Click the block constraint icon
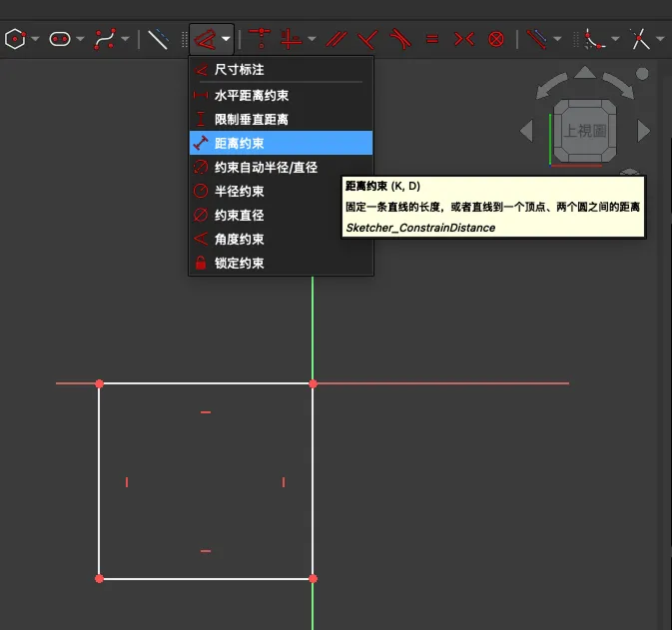 (x=495, y=39)
